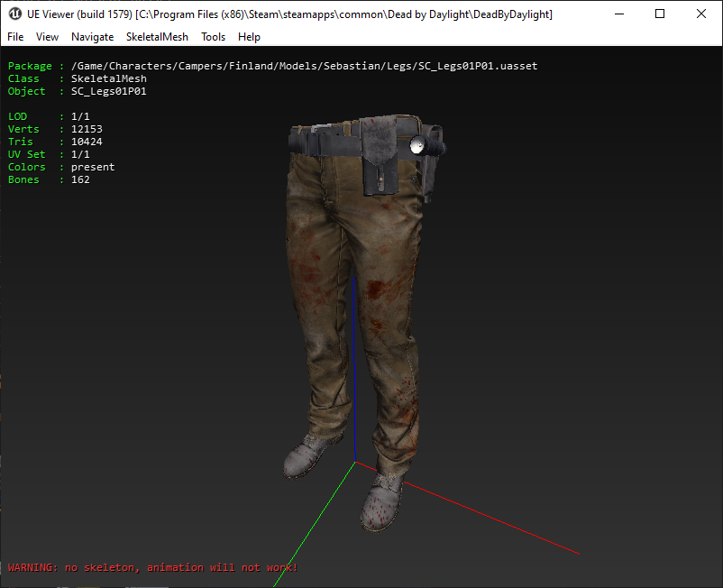Click the LOD label

click(17, 116)
